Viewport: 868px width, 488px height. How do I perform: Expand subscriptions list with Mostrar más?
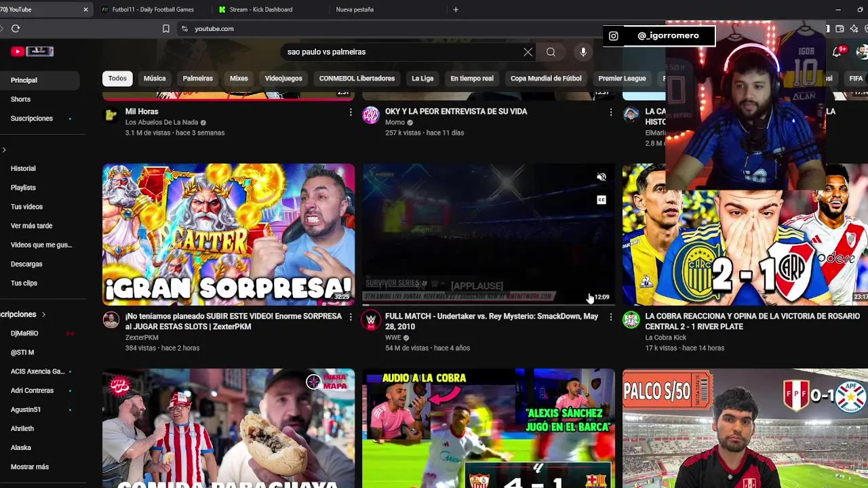tap(30, 467)
